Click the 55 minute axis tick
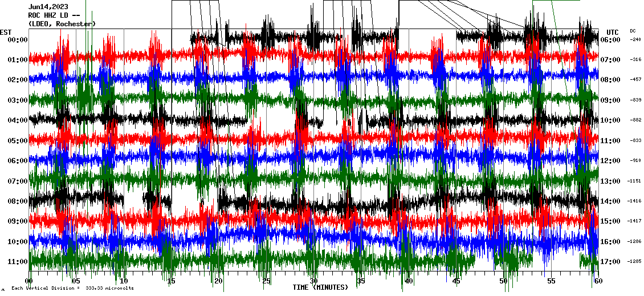644x296 pixels. point(551,281)
